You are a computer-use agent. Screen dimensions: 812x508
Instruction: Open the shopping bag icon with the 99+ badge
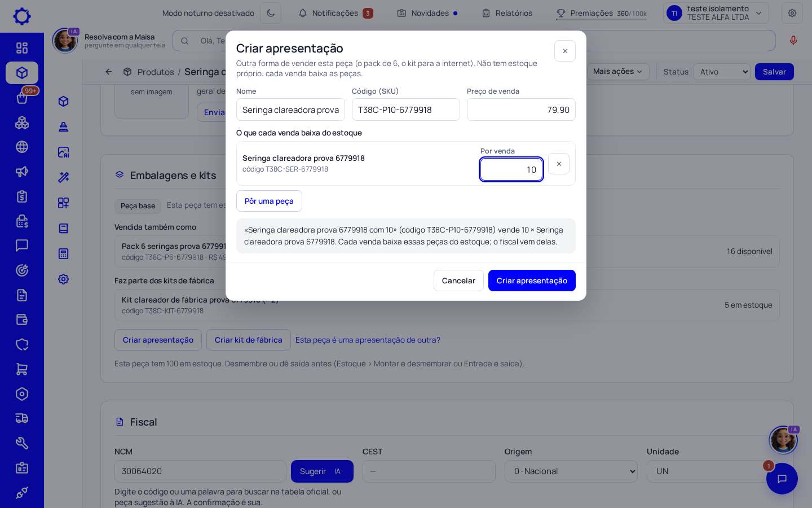coord(22,98)
